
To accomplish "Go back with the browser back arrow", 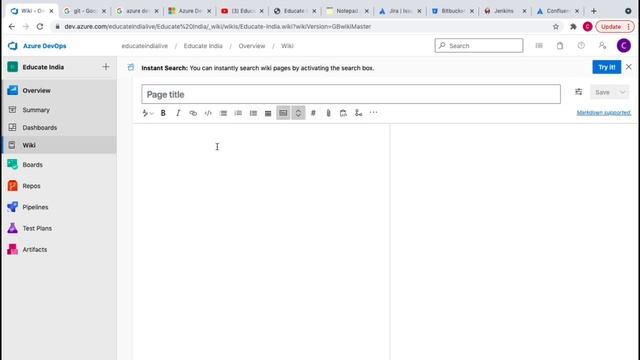I will point(11,27).
